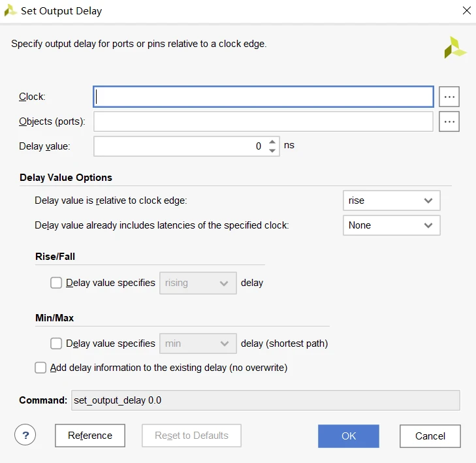Click the Clock browse ellipsis button

click(449, 97)
